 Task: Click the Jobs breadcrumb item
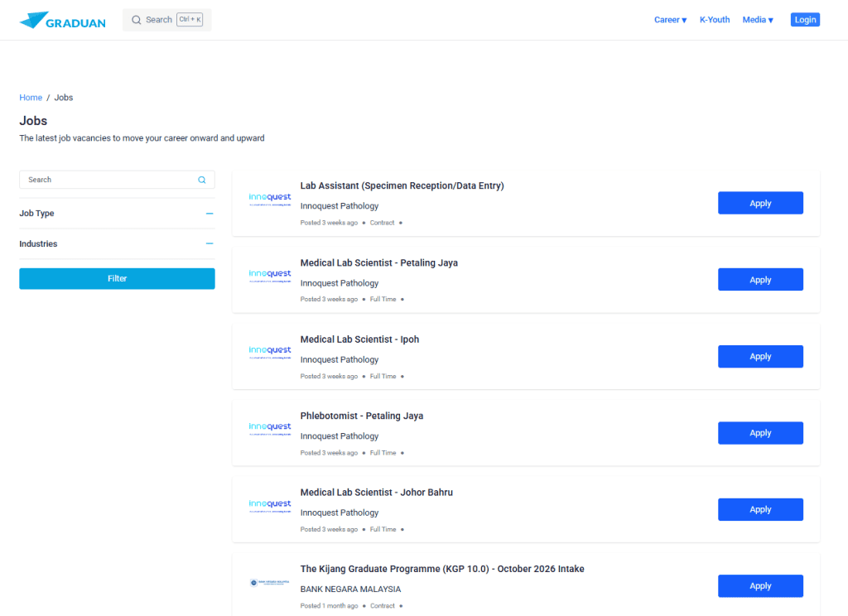pos(63,98)
